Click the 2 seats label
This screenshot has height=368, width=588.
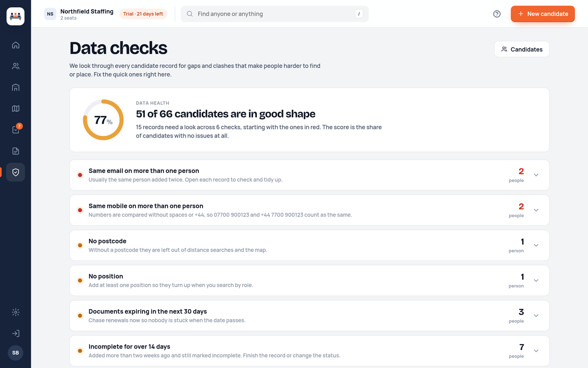[x=68, y=18]
